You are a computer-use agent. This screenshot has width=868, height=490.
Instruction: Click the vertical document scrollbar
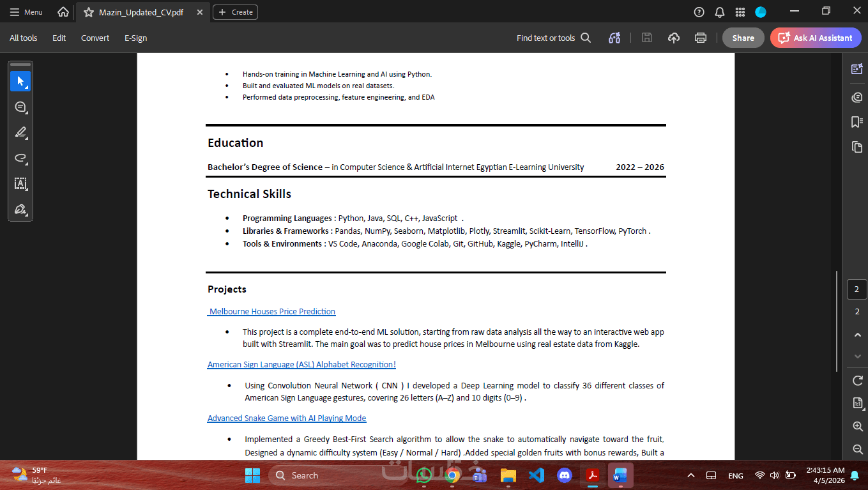[837, 321]
